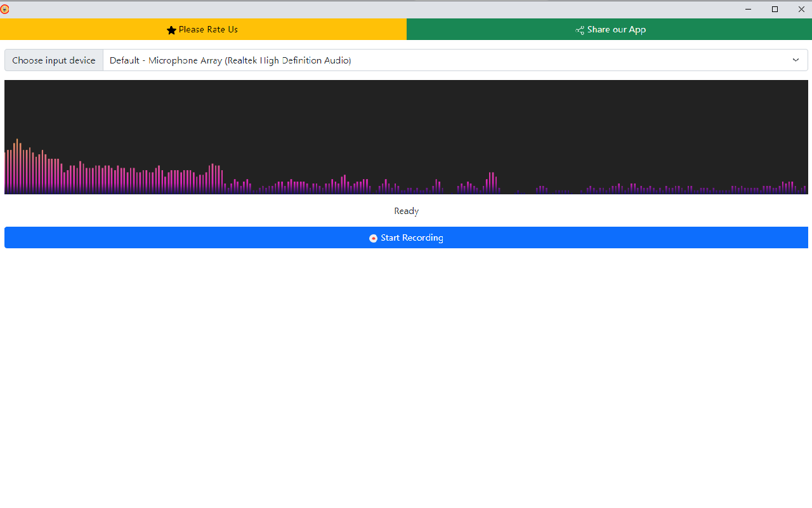Click the application title bar
The height and width of the screenshot is (508, 812).
coord(381,10)
